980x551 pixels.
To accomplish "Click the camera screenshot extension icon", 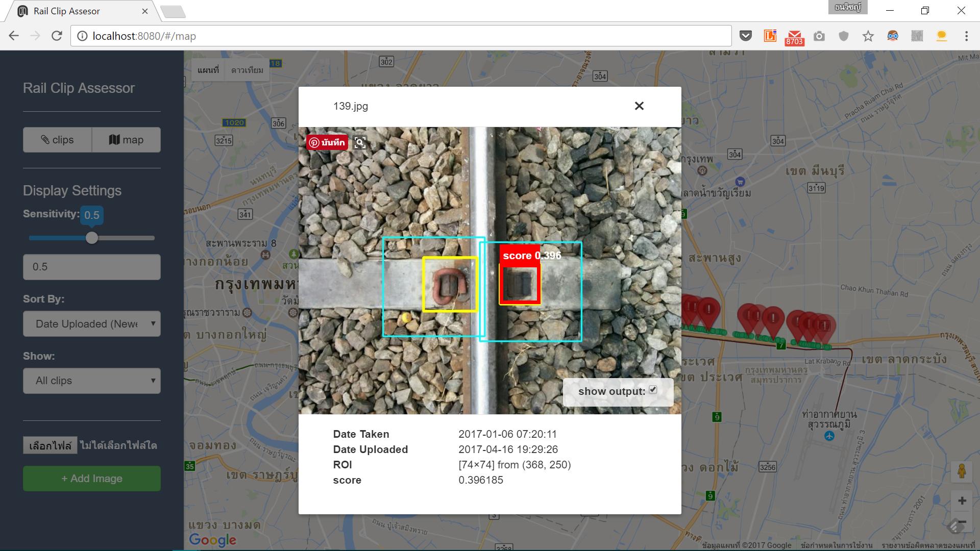I will tap(819, 36).
